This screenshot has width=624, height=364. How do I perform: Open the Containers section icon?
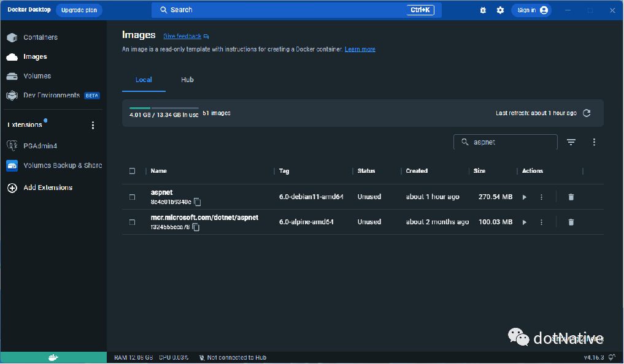[12, 37]
